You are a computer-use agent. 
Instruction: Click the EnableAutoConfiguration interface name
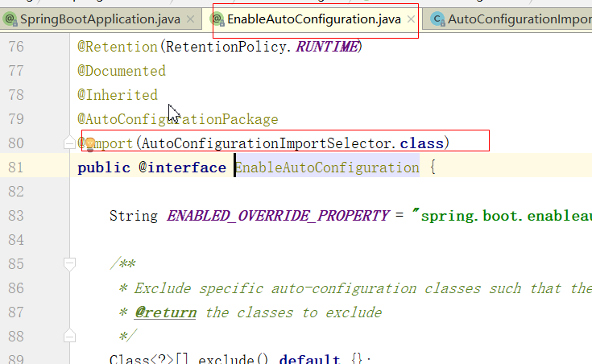[x=327, y=168]
